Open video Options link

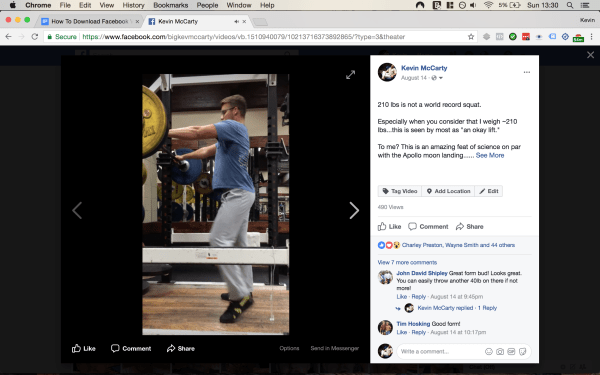pos(289,348)
